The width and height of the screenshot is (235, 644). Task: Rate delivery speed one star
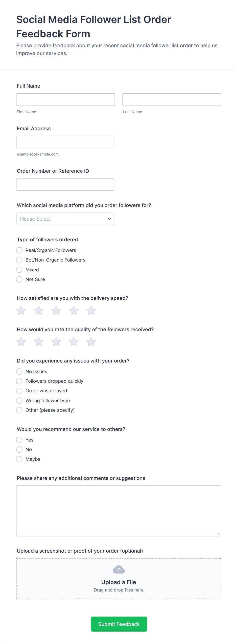click(21, 311)
